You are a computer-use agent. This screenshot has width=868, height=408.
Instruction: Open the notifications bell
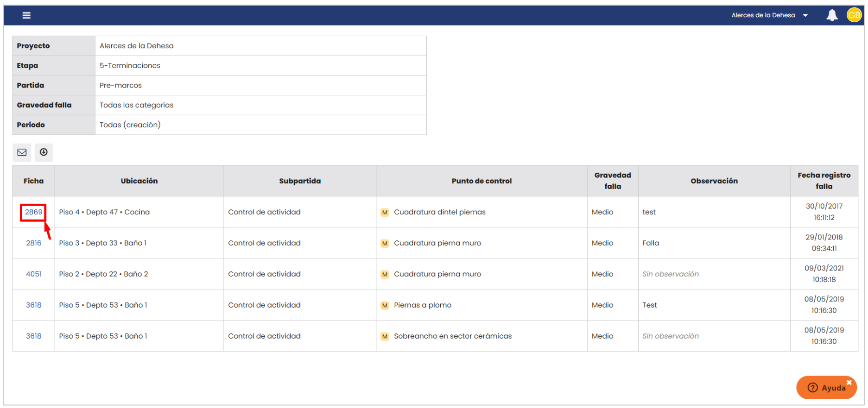pos(832,15)
